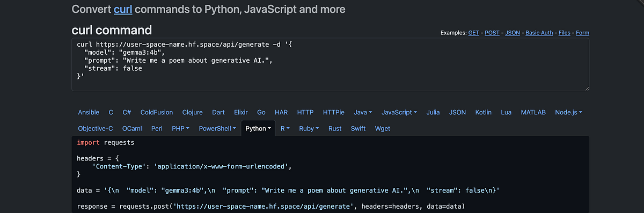The image size is (644, 213).
Task: Open the active Python dropdown tab
Action: [x=258, y=128]
